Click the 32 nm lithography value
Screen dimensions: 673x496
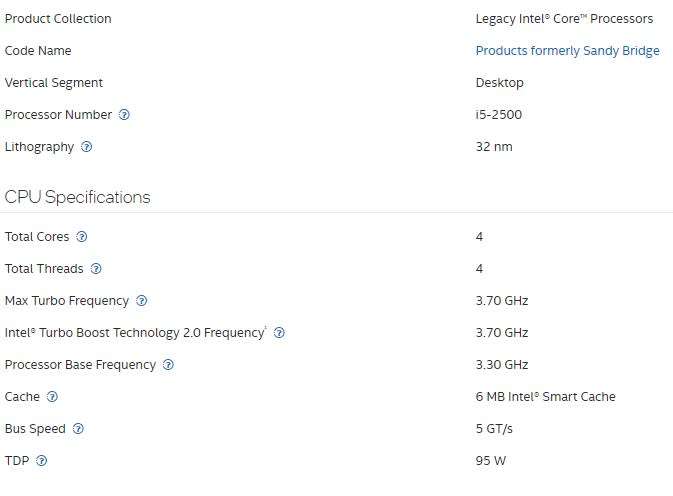click(494, 147)
